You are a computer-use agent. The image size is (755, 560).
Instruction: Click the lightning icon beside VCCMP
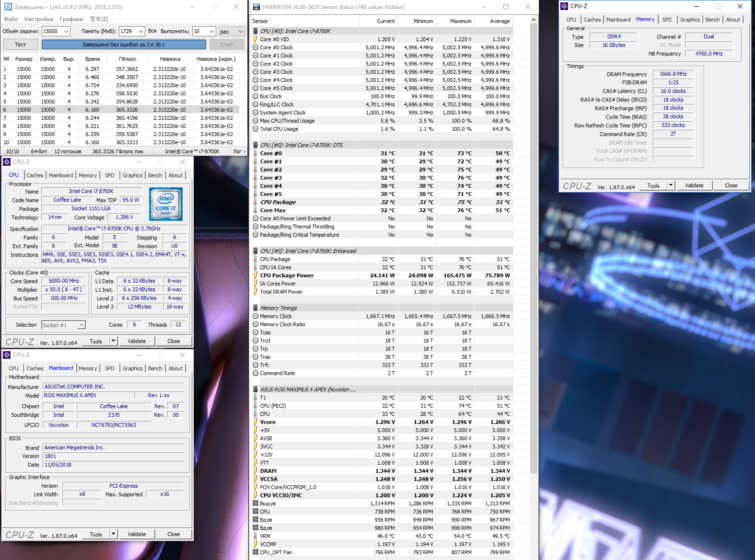point(256,544)
